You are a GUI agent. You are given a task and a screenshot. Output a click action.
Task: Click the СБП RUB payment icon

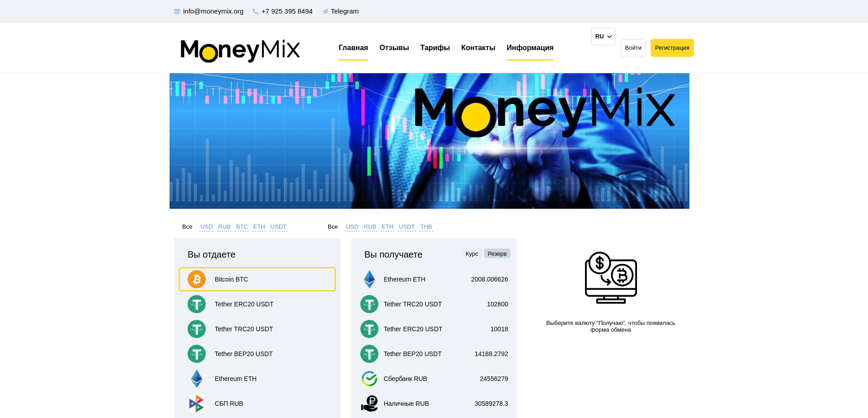pos(196,404)
